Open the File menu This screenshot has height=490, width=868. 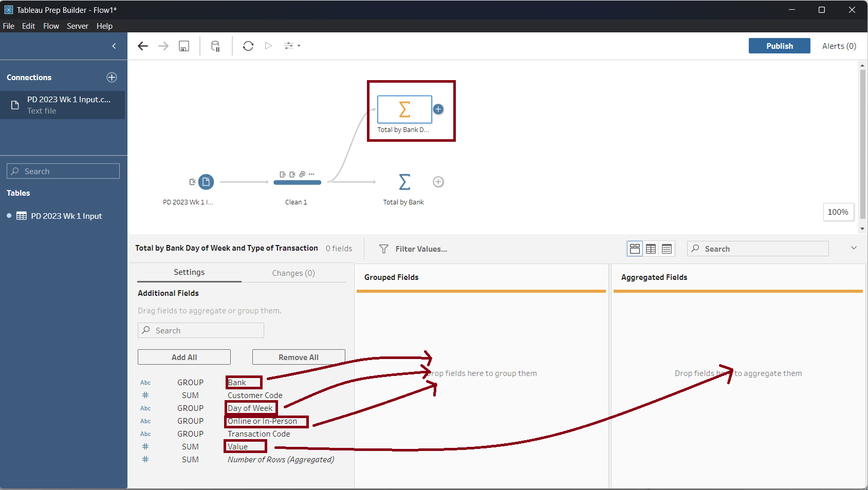[9, 26]
